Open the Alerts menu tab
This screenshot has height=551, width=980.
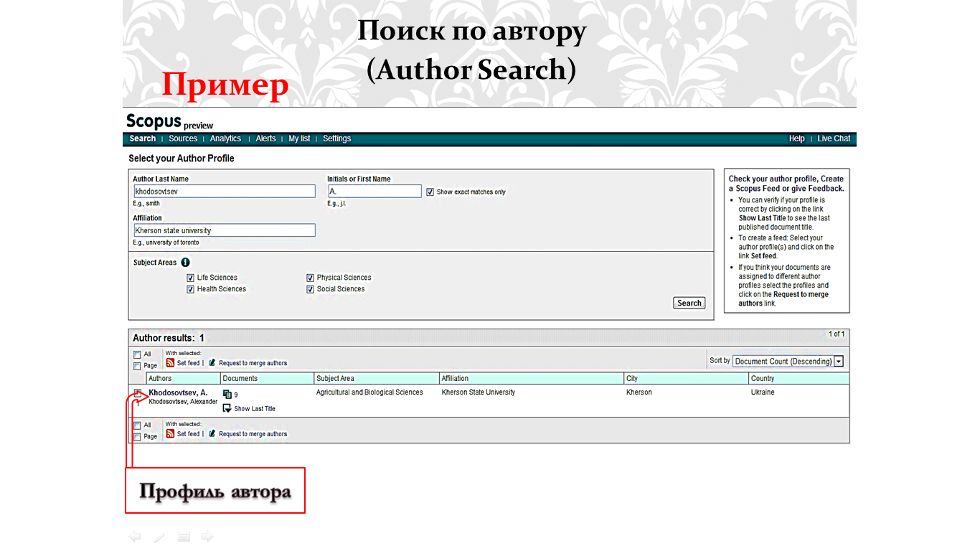coord(265,138)
